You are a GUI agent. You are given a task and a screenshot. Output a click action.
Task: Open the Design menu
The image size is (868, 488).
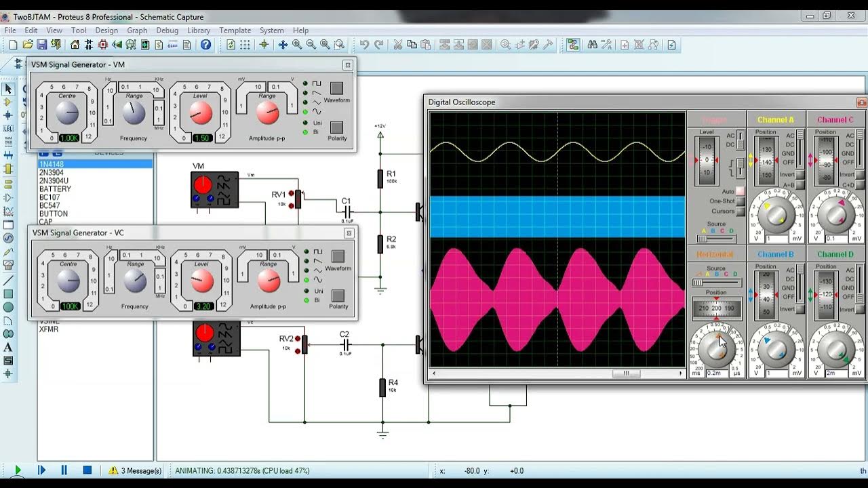[106, 30]
